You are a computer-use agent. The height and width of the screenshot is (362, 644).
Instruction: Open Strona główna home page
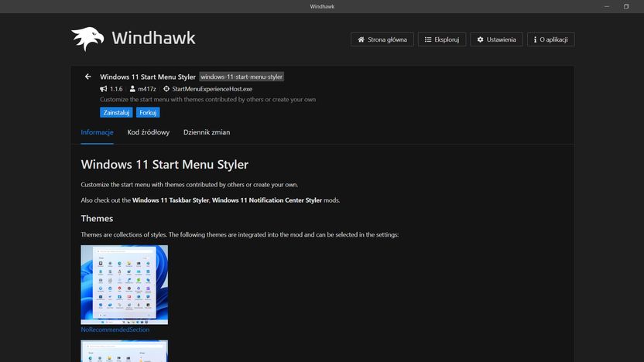click(x=382, y=39)
